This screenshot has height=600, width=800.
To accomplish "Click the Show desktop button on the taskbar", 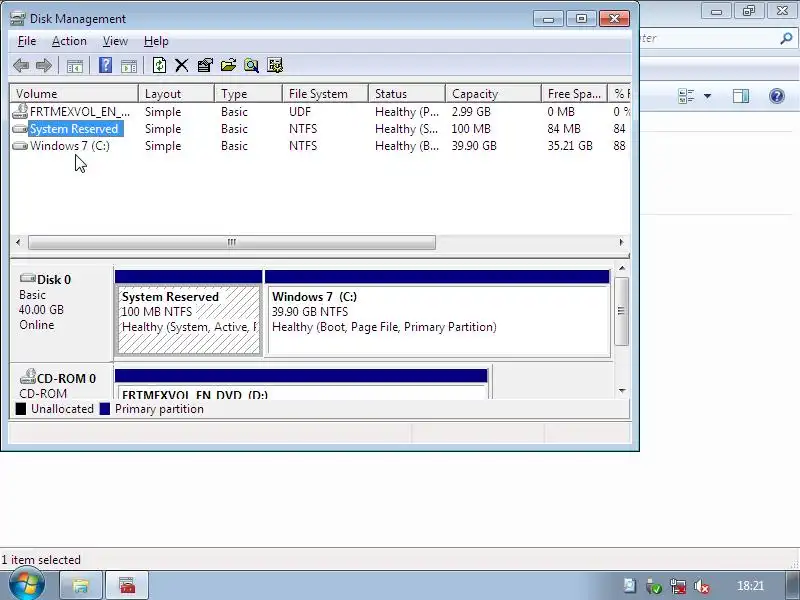I will 793,585.
